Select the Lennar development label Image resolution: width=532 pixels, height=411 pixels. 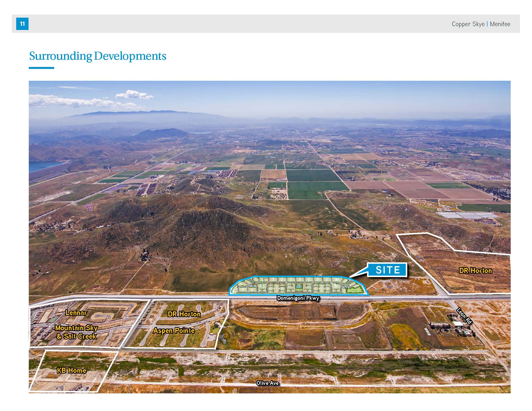click(x=76, y=313)
